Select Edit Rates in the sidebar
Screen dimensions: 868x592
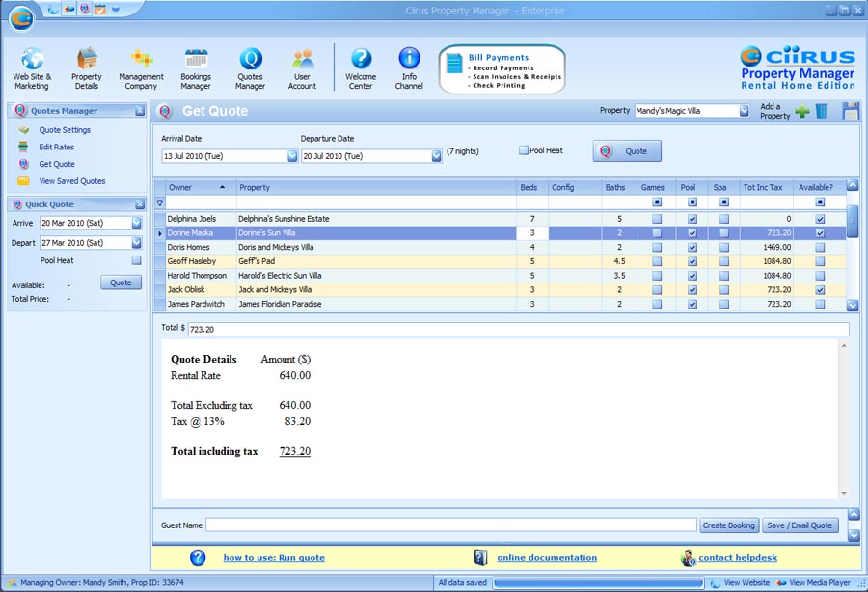tap(57, 148)
